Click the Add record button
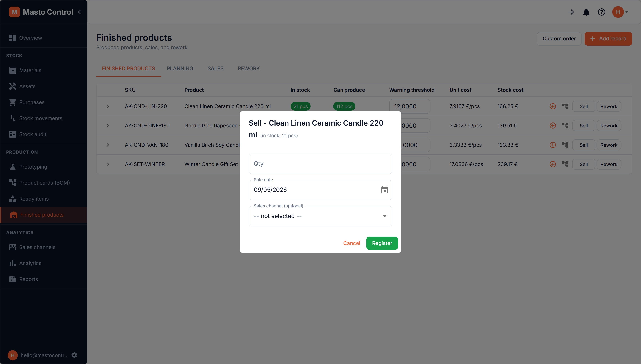The height and width of the screenshot is (364, 641). (608, 39)
